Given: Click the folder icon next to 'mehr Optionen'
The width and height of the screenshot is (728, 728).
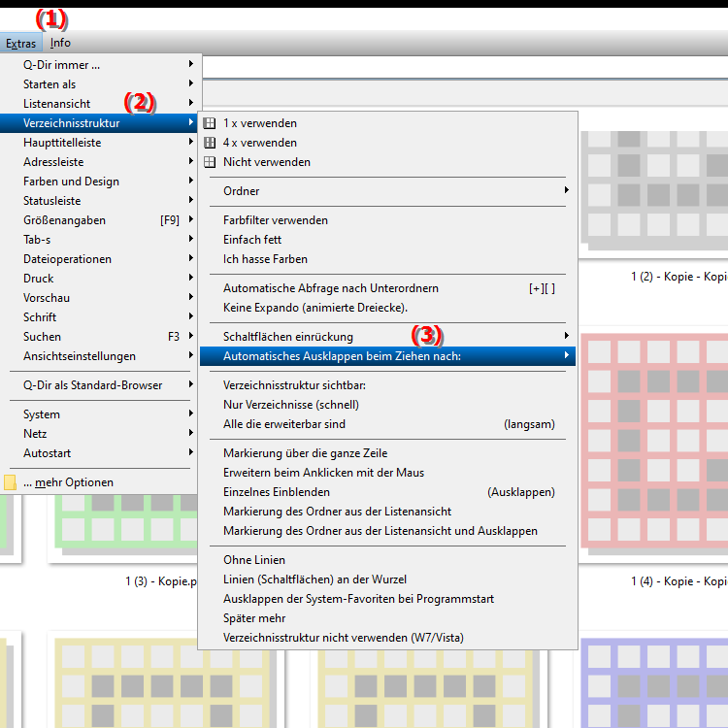Looking at the screenshot, I should pyautogui.click(x=10, y=482).
